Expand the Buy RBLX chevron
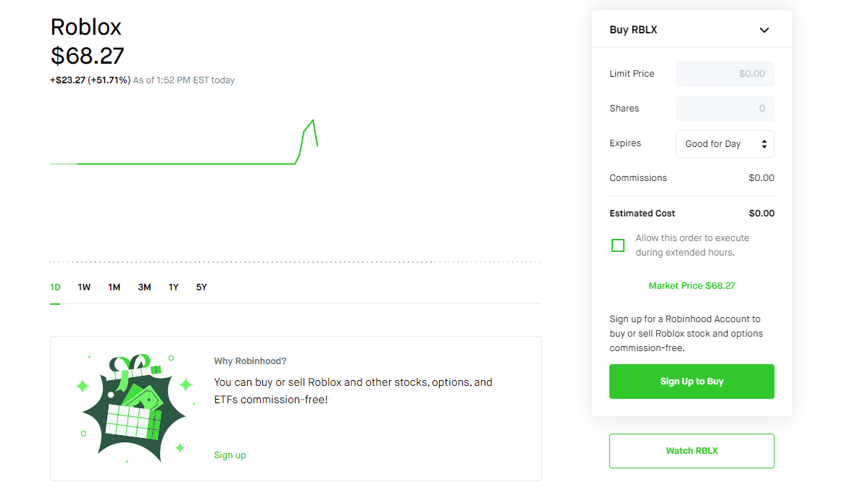 [764, 30]
